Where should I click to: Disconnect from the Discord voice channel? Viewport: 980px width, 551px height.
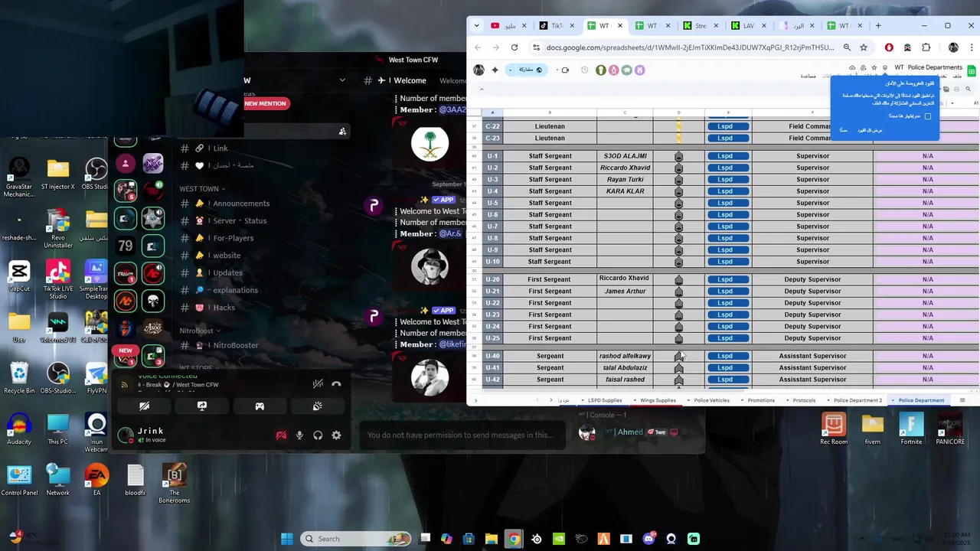(336, 384)
